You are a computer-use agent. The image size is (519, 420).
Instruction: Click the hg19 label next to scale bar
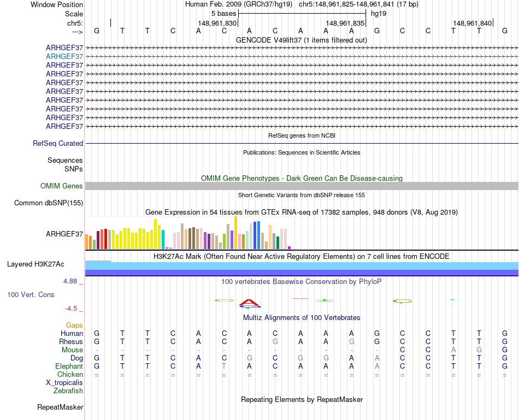(x=379, y=14)
